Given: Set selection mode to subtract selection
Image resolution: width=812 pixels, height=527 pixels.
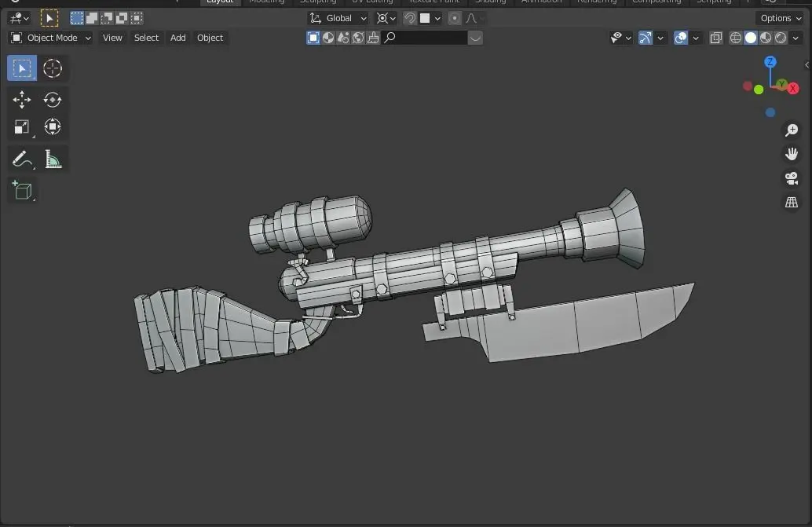Looking at the screenshot, I should [107, 19].
